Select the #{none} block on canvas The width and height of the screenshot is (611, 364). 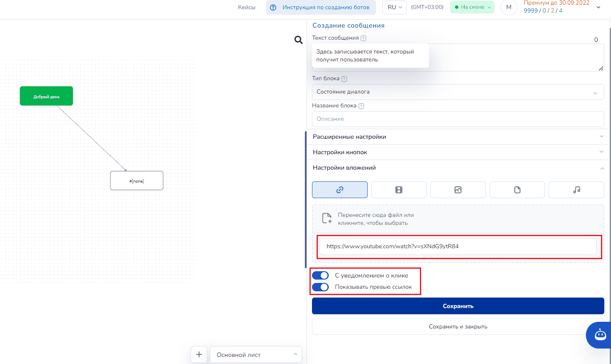(x=137, y=181)
